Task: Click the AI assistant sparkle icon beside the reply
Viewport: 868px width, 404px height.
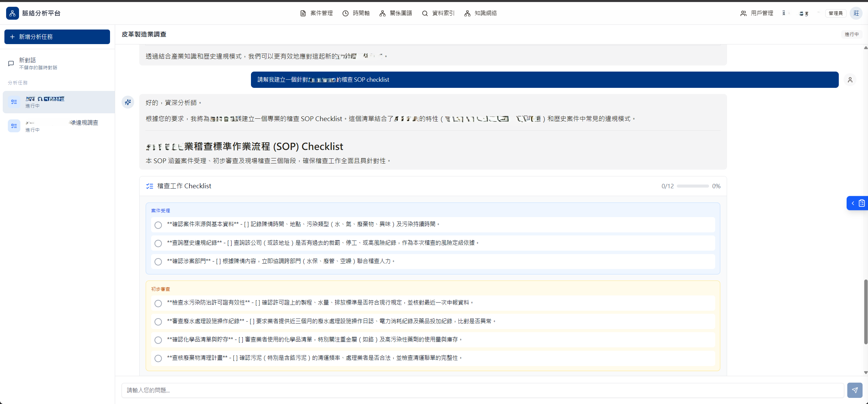Action: coord(128,102)
